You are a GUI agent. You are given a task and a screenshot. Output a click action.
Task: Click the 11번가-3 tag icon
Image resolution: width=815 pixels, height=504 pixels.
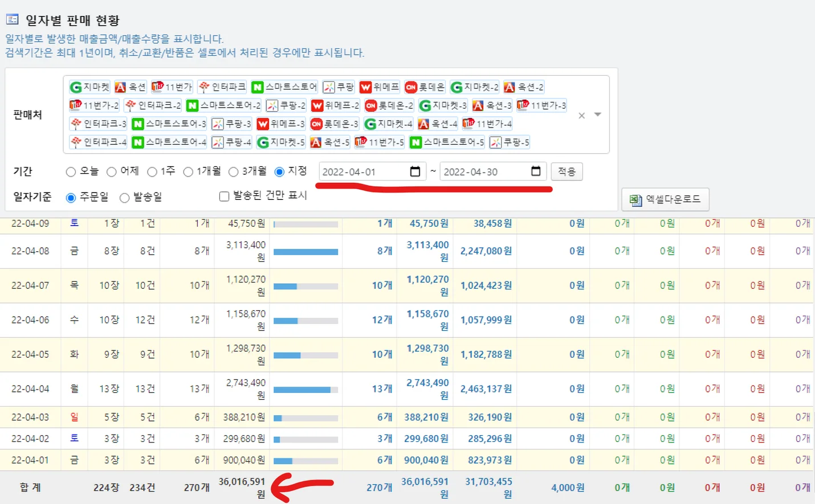point(523,105)
